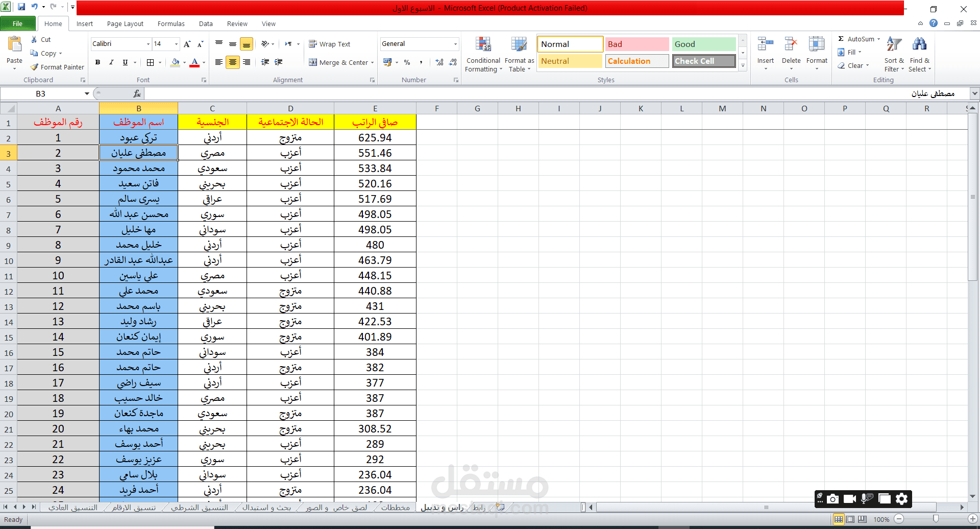This screenshot has height=529, width=980.
Task: Open screen recorder settings gear
Action: tap(902, 499)
